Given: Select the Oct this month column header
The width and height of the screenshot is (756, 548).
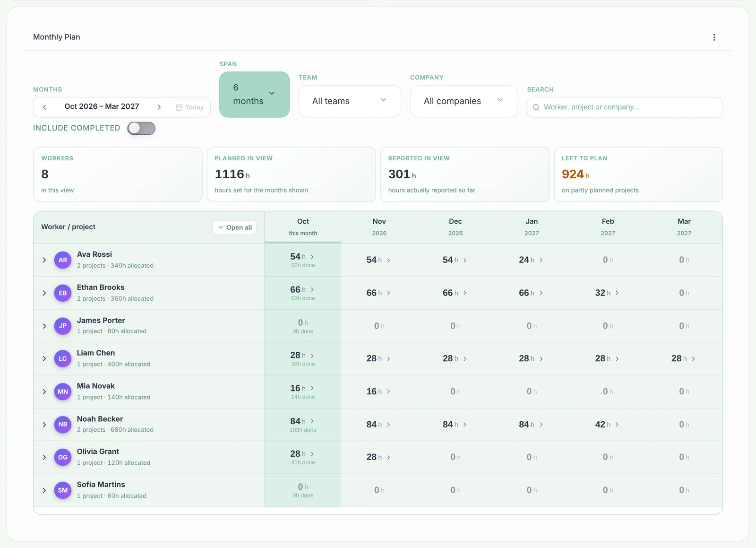Looking at the screenshot, I should [303, 227].
